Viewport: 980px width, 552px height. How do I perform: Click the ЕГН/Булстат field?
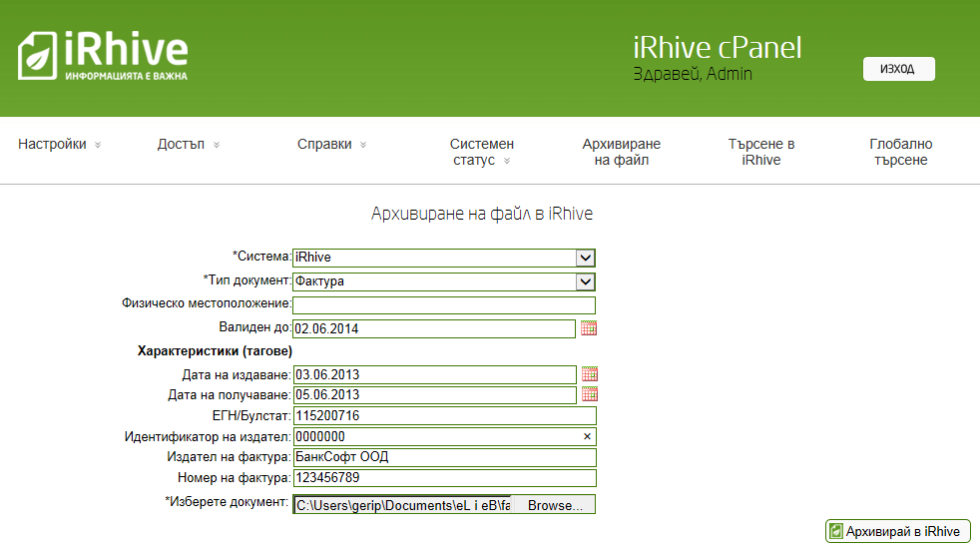tap(444, 415)
